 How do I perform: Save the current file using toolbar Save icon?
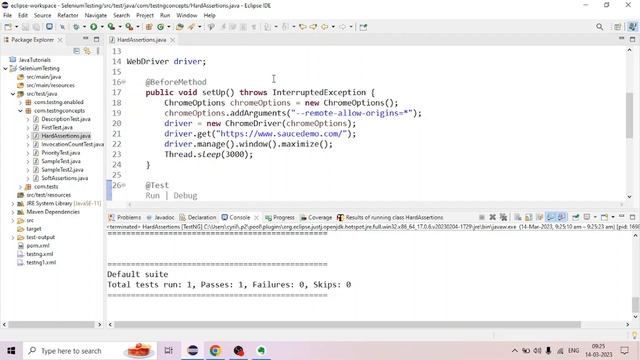tap(25, 27)
